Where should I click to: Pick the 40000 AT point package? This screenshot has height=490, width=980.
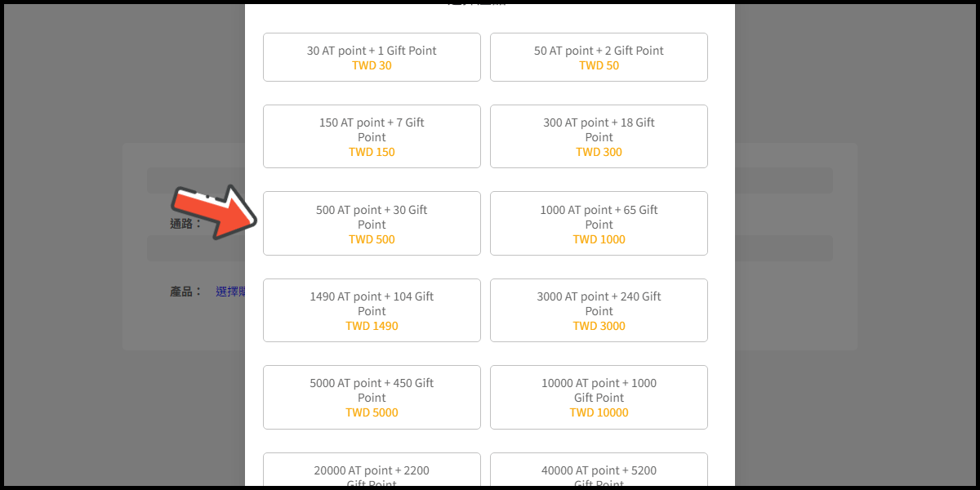click(x=599, y=471)
